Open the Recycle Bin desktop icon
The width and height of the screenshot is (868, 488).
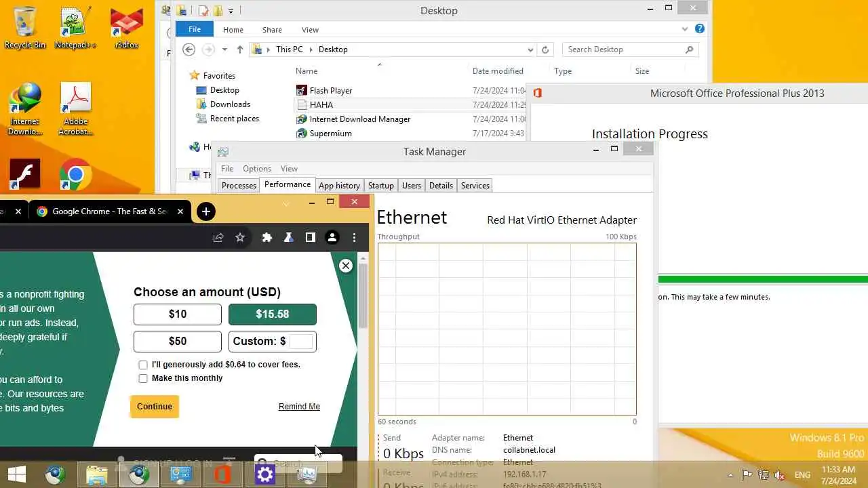[x=25, y=28]
